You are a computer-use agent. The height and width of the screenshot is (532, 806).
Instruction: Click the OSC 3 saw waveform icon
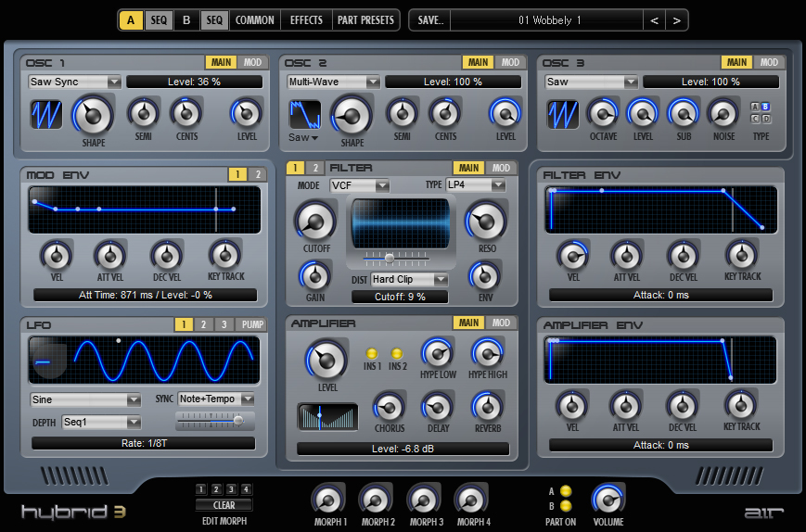[x=563, y=115]
